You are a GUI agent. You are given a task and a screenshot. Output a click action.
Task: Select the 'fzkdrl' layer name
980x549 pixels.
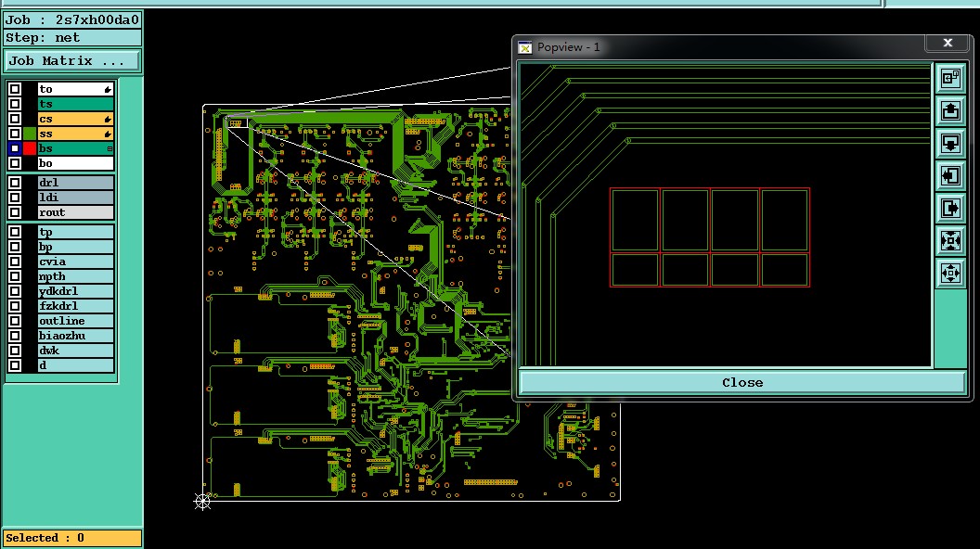point(75,306)
